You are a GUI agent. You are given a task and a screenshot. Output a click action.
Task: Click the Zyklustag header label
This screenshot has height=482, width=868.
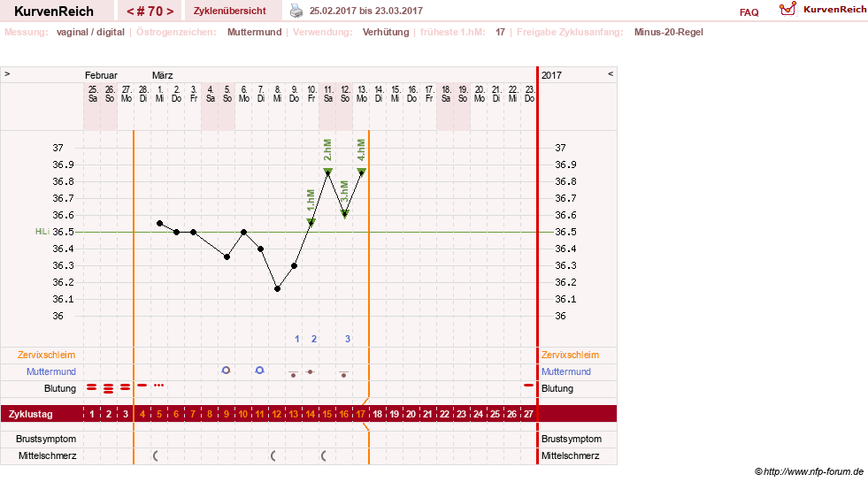click(30, 414)
